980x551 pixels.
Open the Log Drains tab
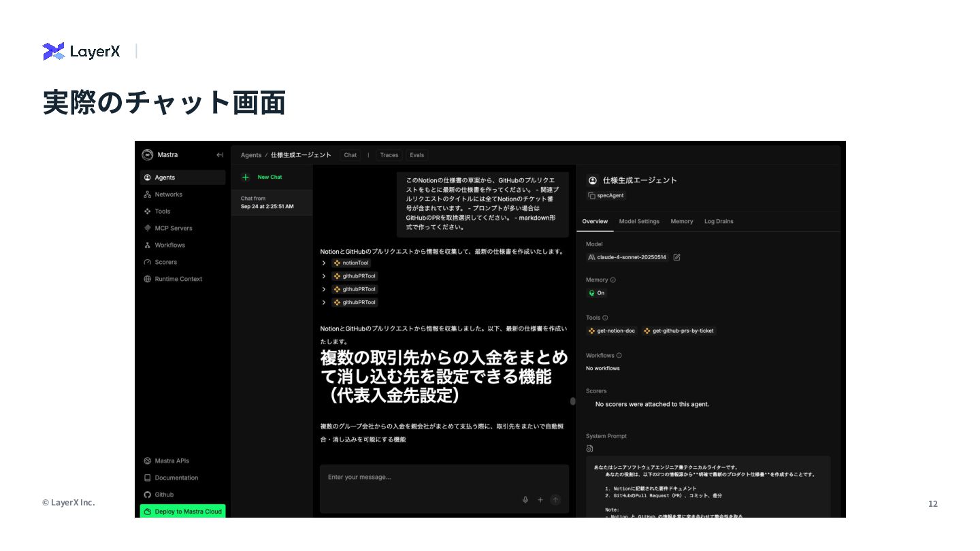pos(719,222)
